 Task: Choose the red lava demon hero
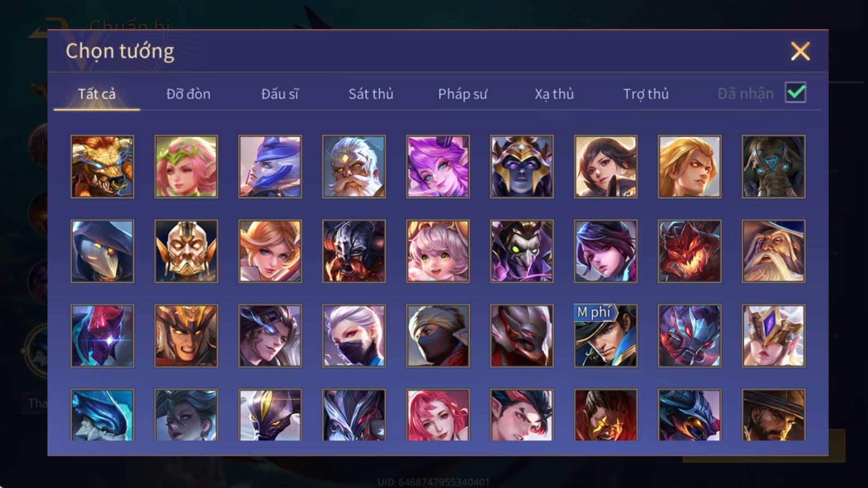690,251
